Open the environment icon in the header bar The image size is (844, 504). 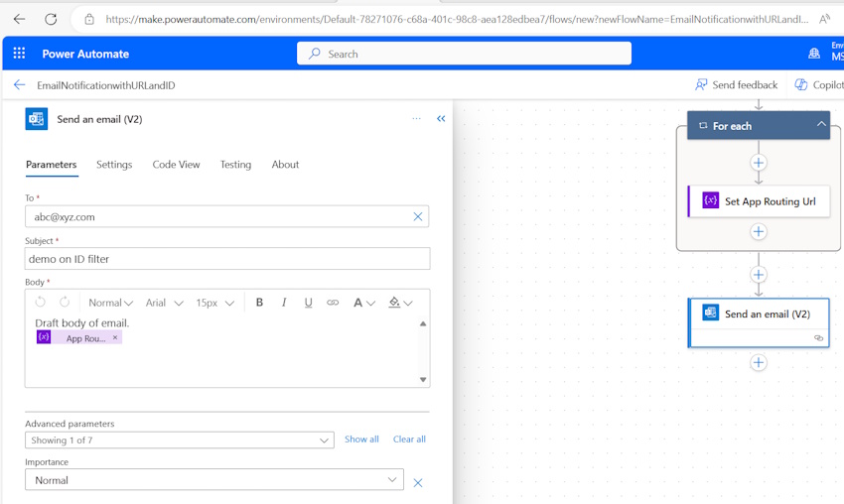click(x=814, y=54)
